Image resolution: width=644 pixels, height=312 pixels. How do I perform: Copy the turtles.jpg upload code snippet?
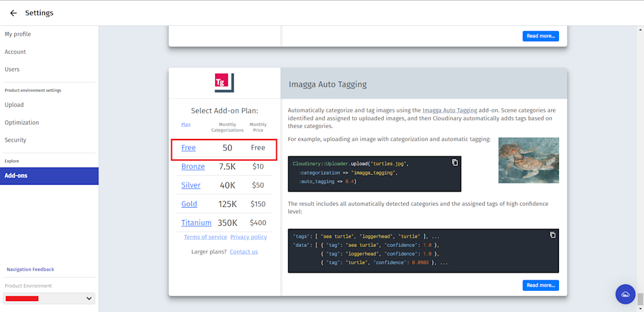click(x=455, y=162)
